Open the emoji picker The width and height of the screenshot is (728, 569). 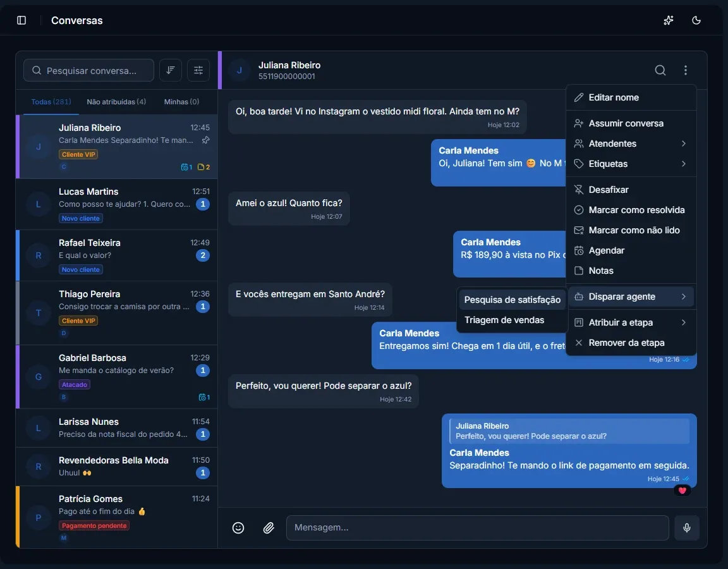[x=238, y=528]
